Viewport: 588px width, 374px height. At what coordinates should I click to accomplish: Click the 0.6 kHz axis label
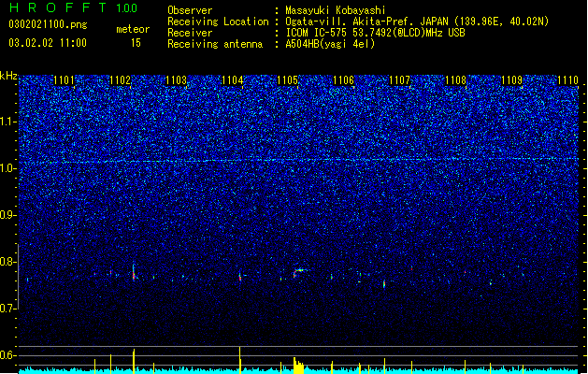[8, 355]
